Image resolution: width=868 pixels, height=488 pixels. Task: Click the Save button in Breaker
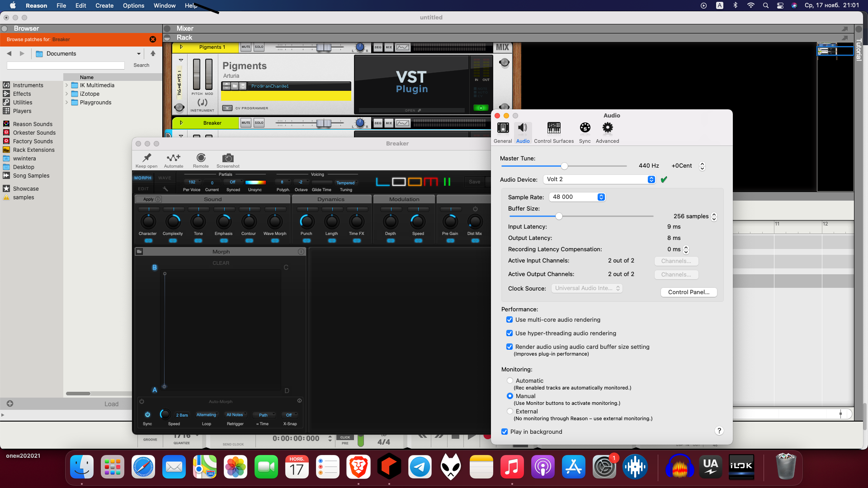[474, 182]
